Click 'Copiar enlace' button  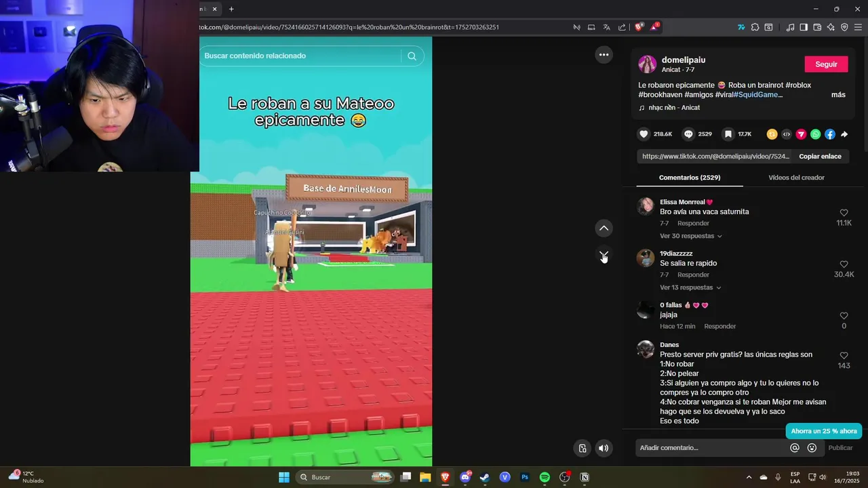pos(820,156)
